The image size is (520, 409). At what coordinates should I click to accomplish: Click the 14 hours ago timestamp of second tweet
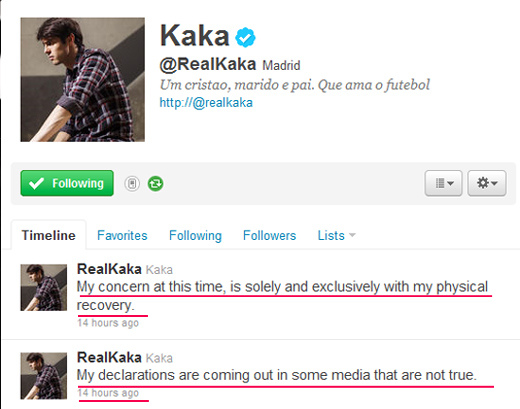pyautogui.click(x=108, y=393)
